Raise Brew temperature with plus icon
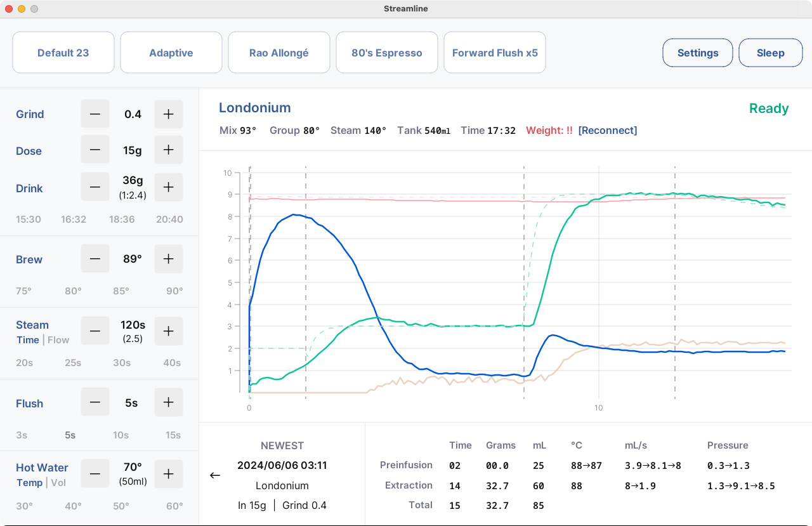The image size is (812, 526). [169, 259]
